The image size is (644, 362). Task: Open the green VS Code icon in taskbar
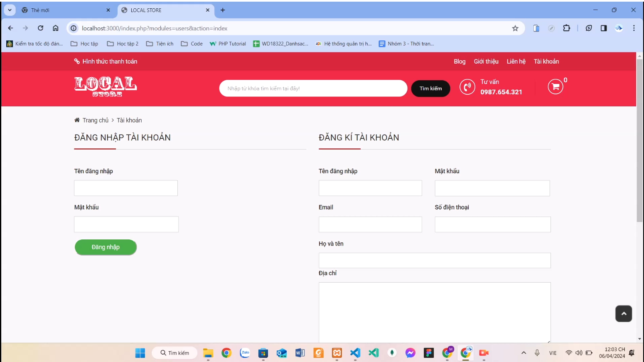374,353
